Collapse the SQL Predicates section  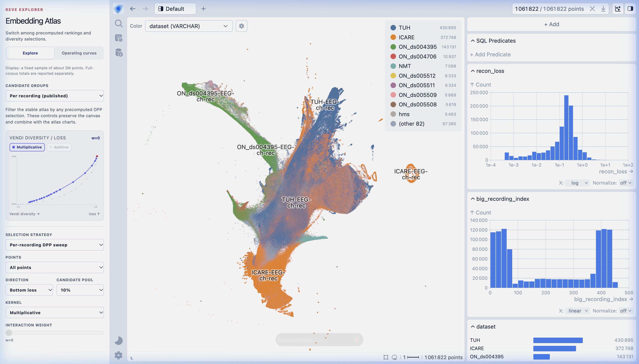(473, 41)
